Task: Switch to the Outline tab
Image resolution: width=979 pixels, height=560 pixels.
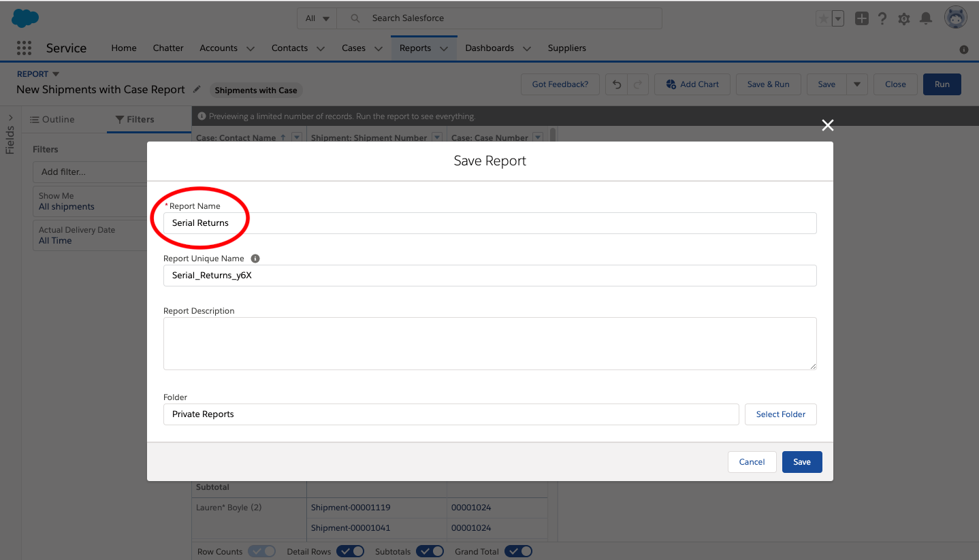Action: pyautogui.click(x=52, y=119)
